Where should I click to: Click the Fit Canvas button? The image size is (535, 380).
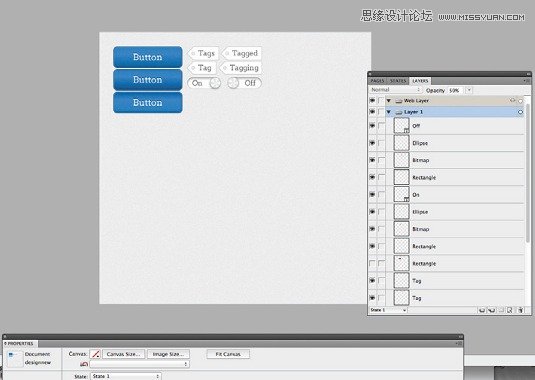click(x=228, y=354)
